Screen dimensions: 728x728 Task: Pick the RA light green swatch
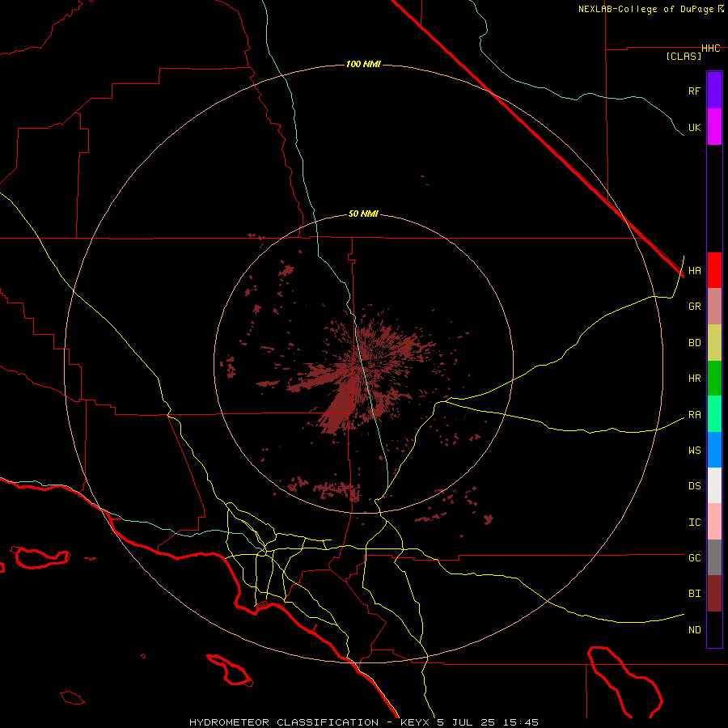714,414
